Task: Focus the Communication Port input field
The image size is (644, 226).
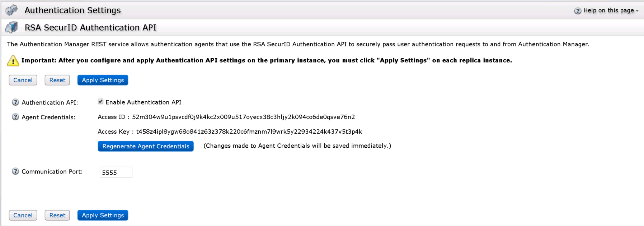Action: 116,172
